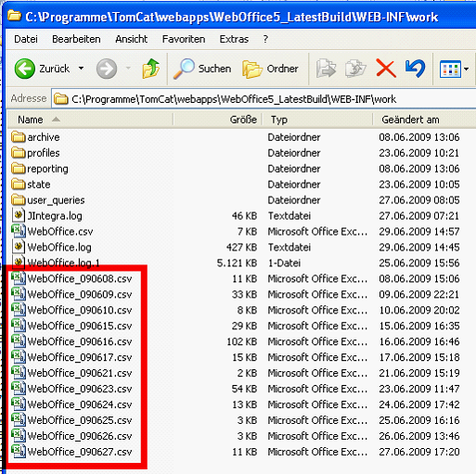Open the Datei menu
This screenshot has width=476, height=474.
point(26,39)
